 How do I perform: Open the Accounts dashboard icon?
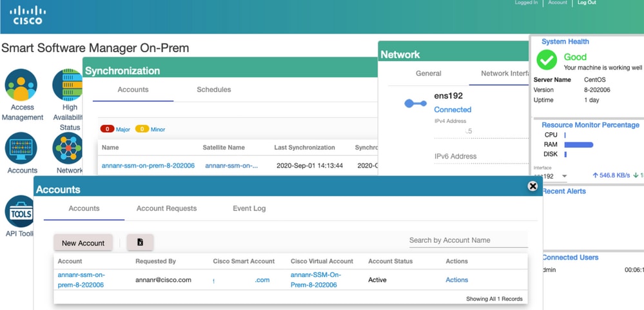21,148
